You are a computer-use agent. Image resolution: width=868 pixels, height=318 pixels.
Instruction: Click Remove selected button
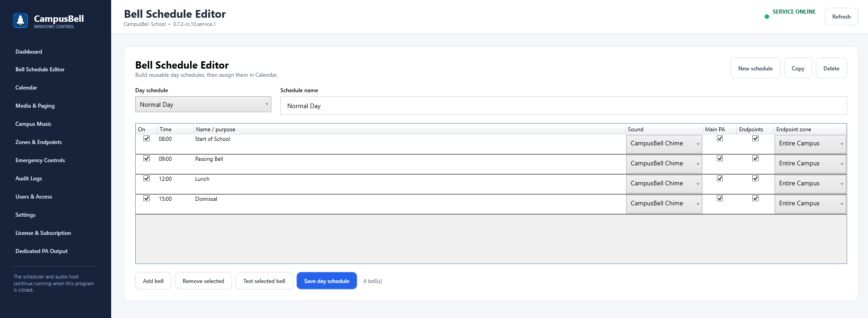click(203, 281)
